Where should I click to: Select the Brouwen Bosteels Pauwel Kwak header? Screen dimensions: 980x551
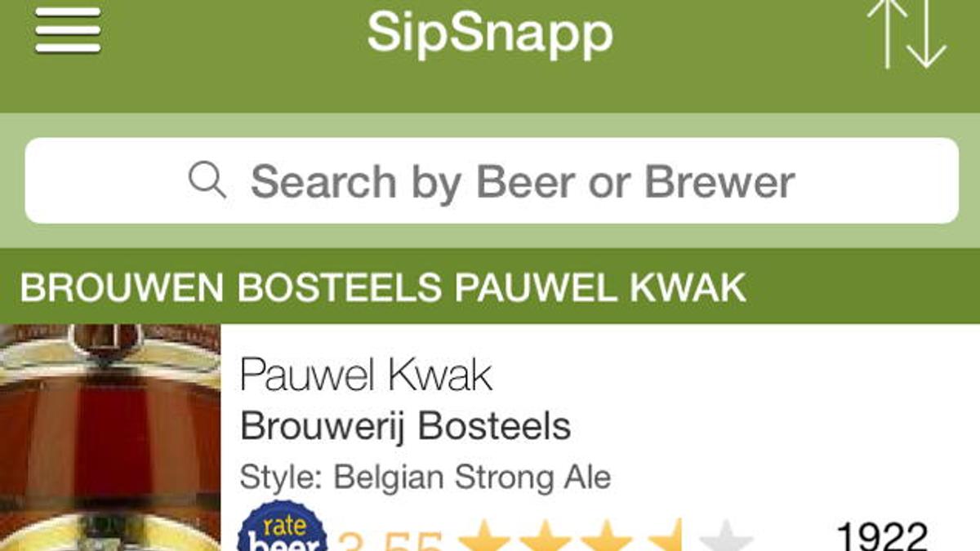[383, 287]
